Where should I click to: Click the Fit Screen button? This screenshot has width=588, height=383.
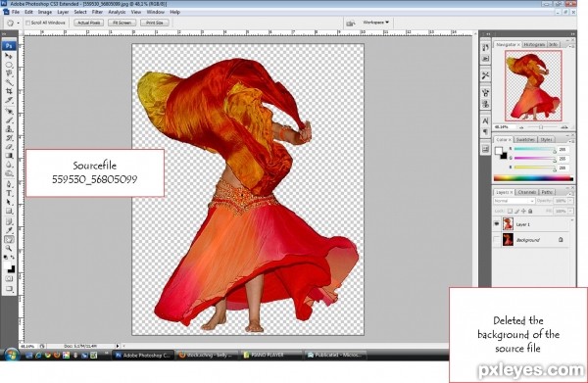click(122, 23)
